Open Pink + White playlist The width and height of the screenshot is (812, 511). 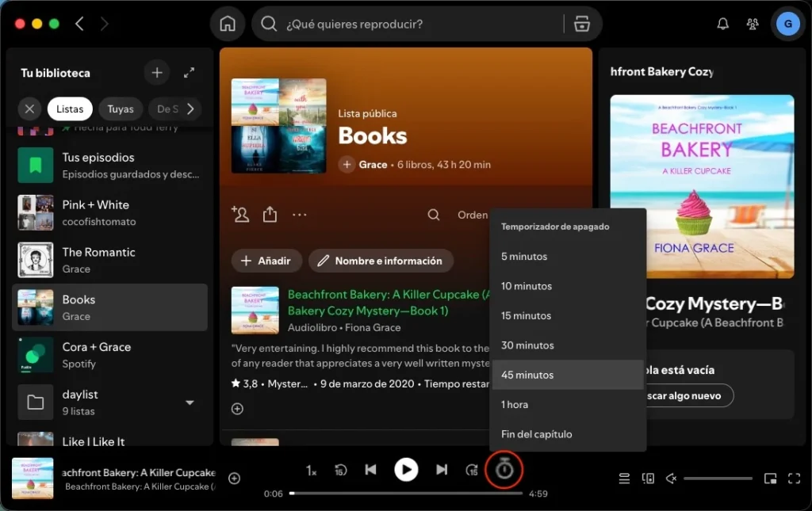click(109, 212)
